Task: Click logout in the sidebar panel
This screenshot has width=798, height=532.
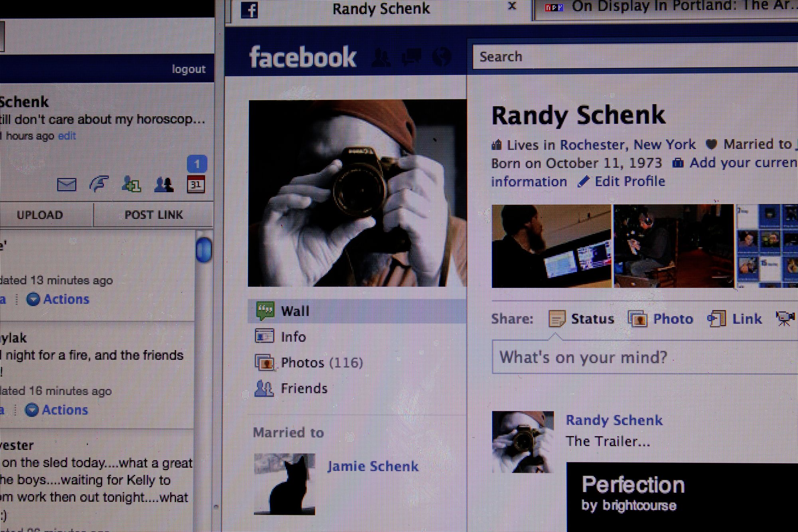Action: pyautogui.click(x=188, y=69)
